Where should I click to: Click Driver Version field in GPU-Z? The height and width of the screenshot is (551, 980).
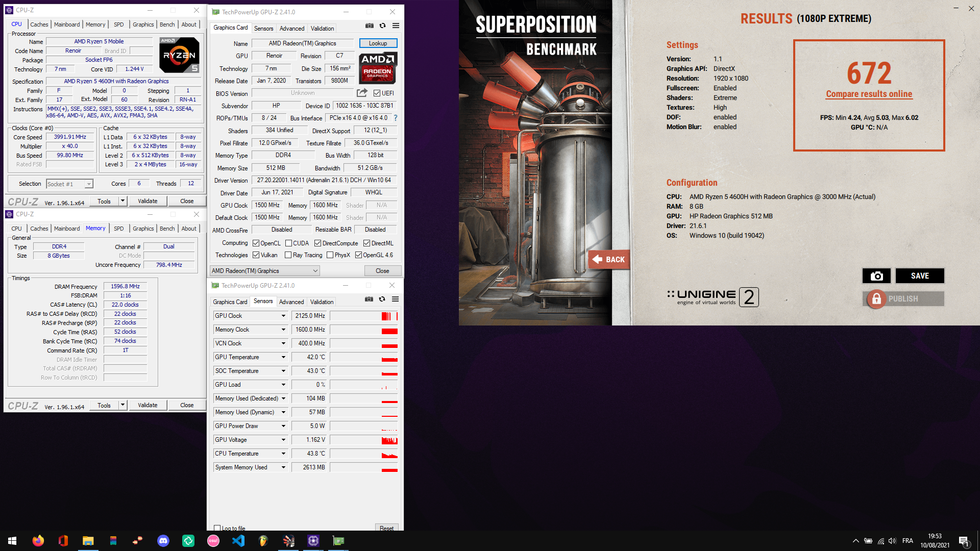324,180
